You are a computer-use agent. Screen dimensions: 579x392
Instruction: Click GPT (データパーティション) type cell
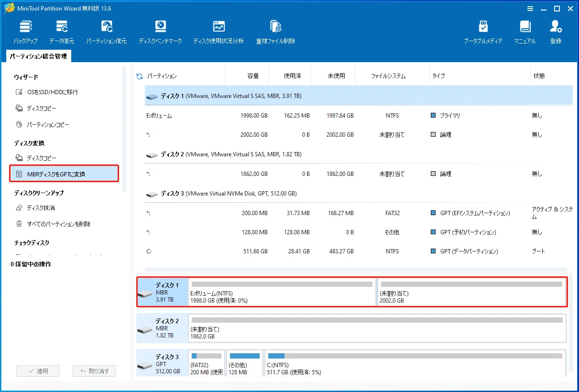(465, 251)
